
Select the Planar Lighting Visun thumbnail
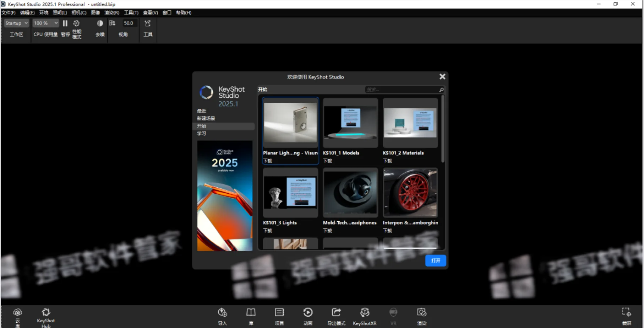[290, 123]
